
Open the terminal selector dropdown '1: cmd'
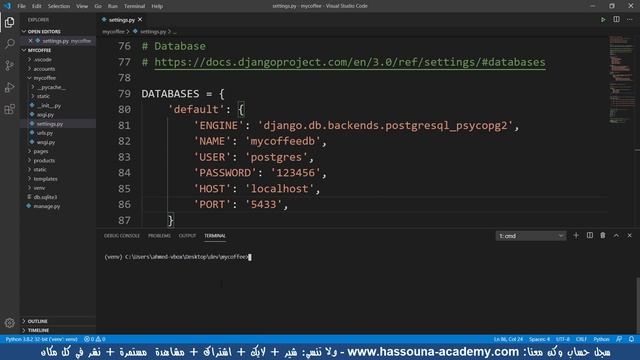[531, 236]
